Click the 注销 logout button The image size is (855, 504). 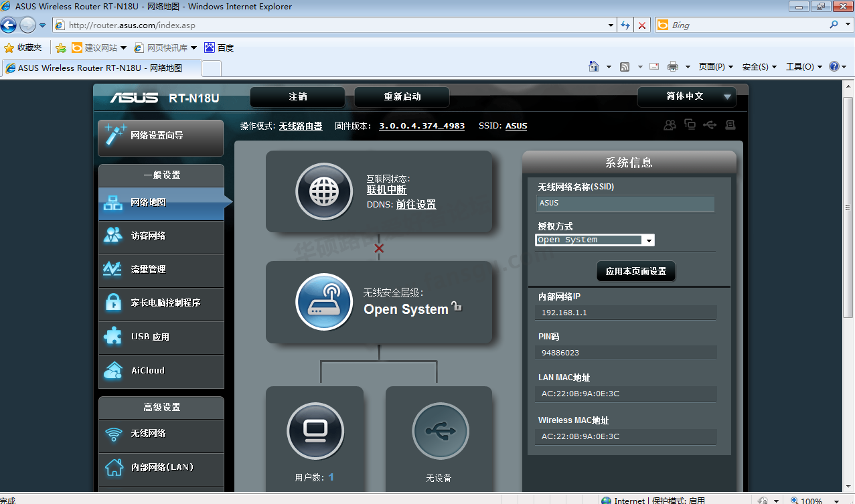pyautogui.click(x=297, y=96)
